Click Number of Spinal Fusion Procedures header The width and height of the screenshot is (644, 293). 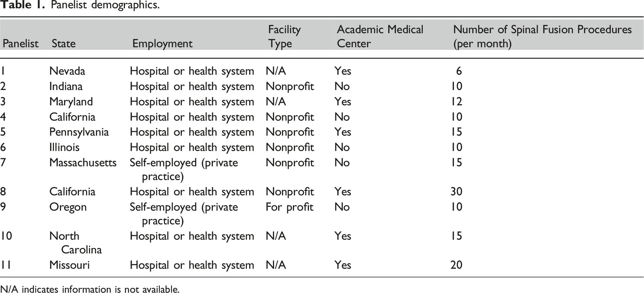point(542,36)
